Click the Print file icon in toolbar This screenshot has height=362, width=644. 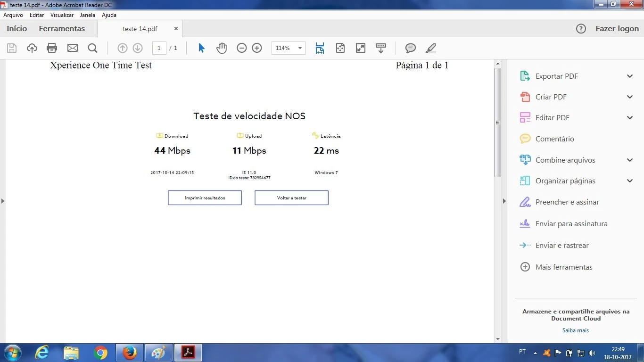click(52, 48)
